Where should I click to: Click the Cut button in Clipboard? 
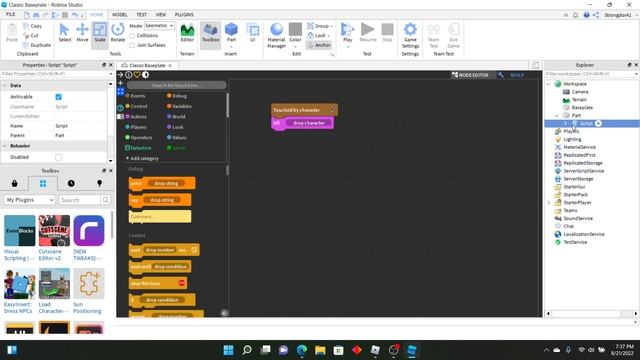(x=31, y=36)
